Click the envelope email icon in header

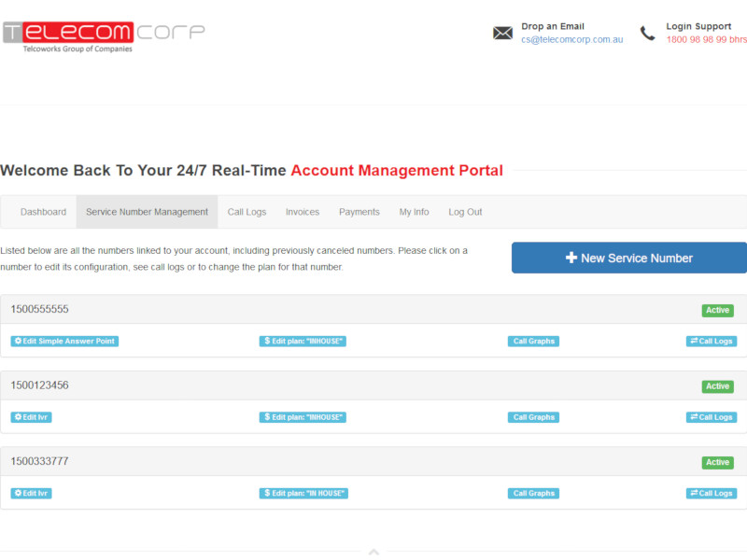pos(502,34)
